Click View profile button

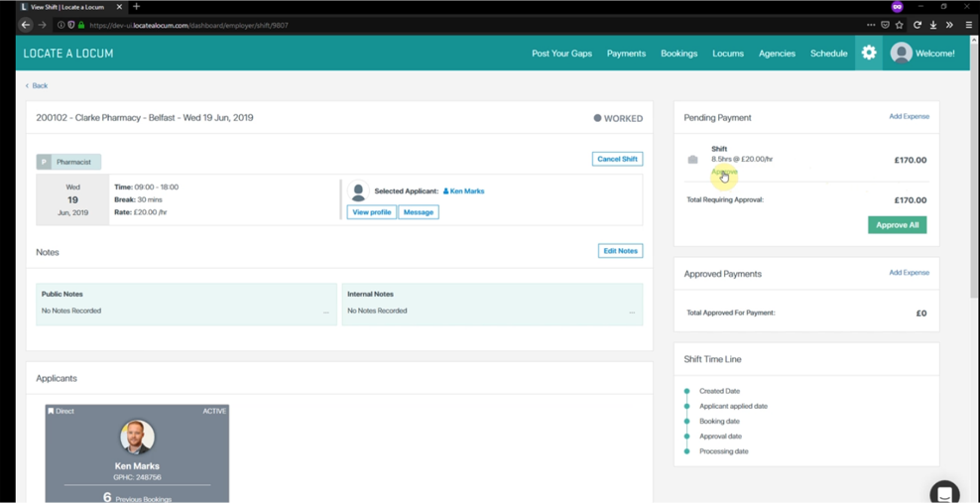[372, 212]
